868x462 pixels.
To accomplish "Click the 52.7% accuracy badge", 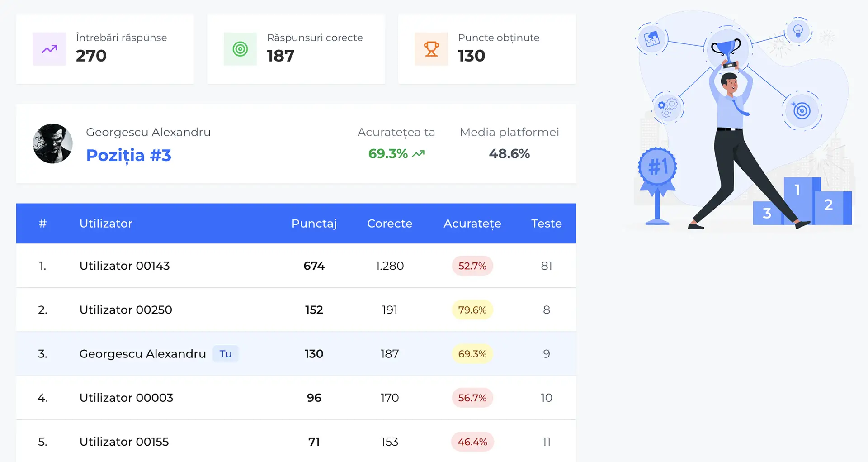I will (x=472, y=266).
